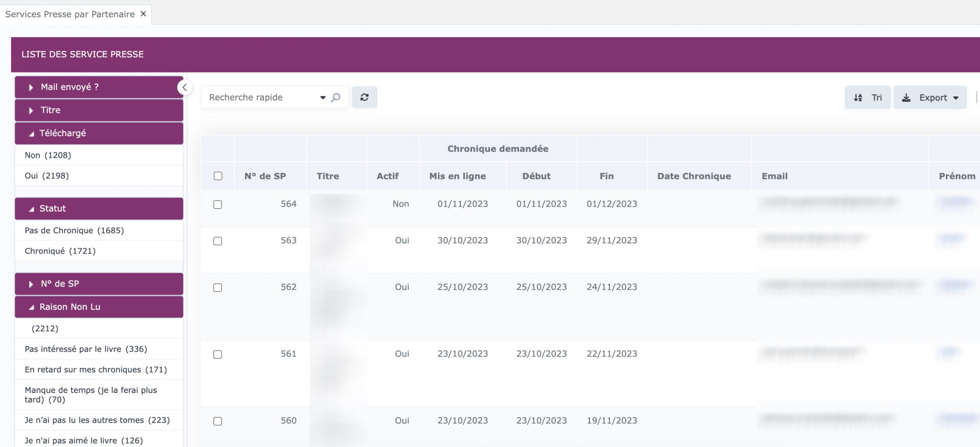The image size is (980, 447).
Task: Click the search magnifier icon
Action: 335,97
